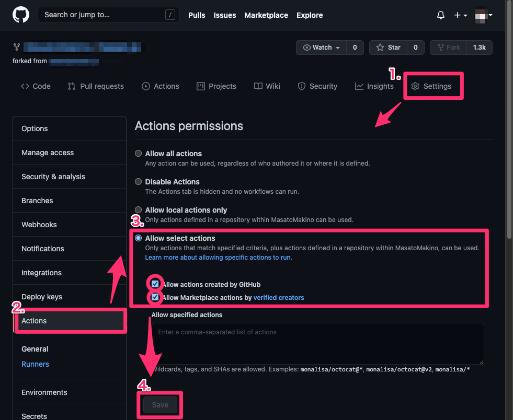Open Environments settings

pos(70,392)
